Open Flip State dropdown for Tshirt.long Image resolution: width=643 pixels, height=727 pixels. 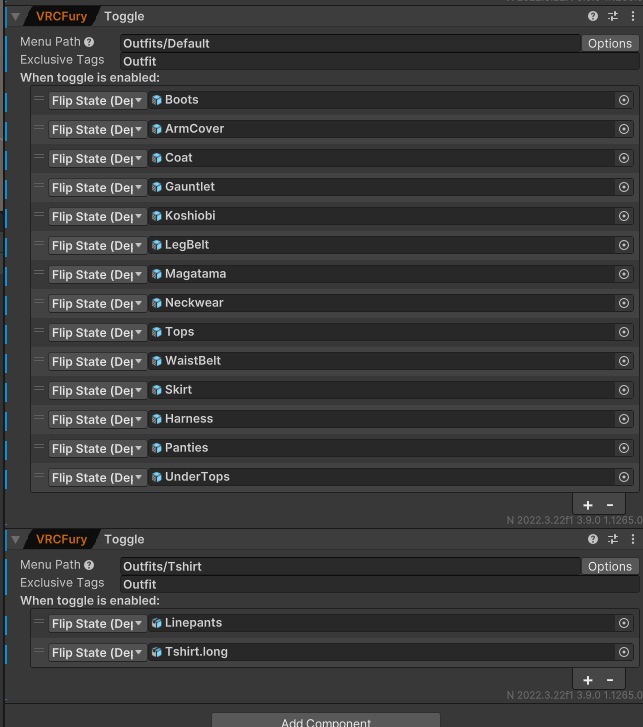coord(98,653)
